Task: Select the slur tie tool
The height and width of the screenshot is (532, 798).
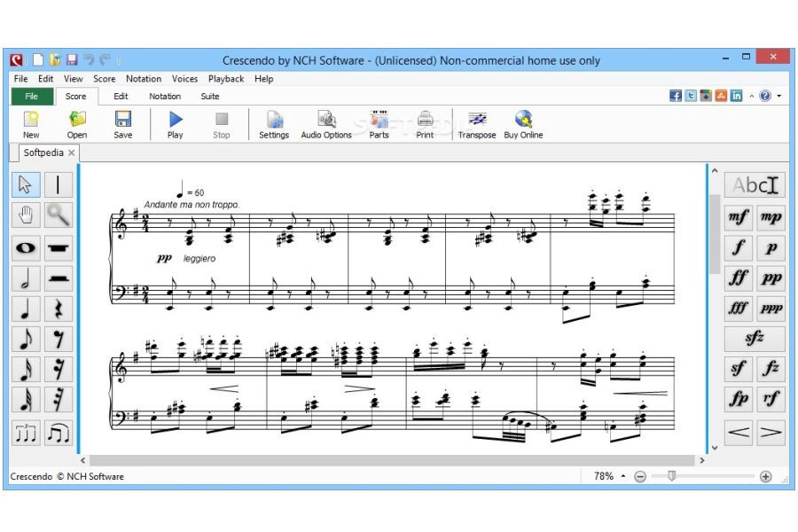Action: pos(58,434)
